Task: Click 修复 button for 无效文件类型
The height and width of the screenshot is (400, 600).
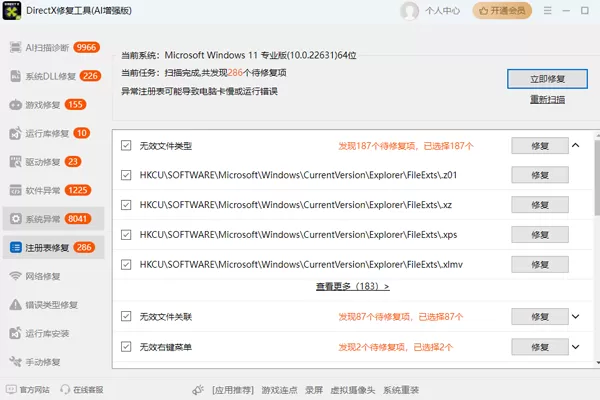Action: [x=540, y=146]
